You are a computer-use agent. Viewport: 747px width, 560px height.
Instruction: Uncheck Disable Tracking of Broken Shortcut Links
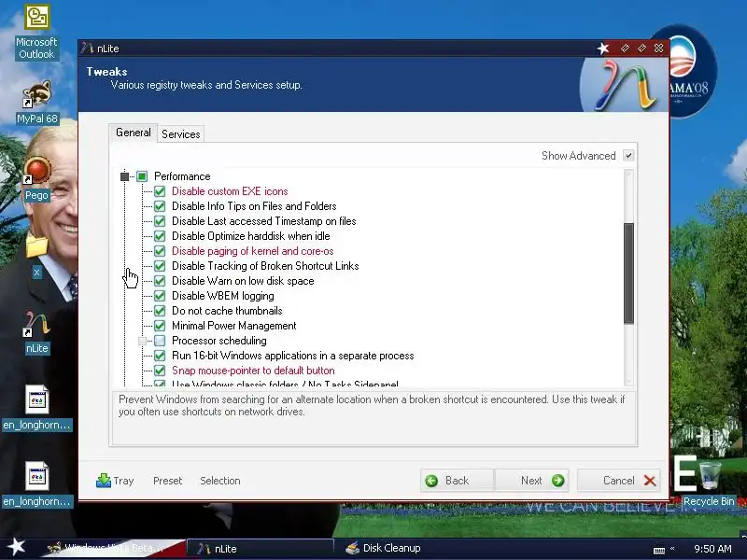(x=160, y=266)
